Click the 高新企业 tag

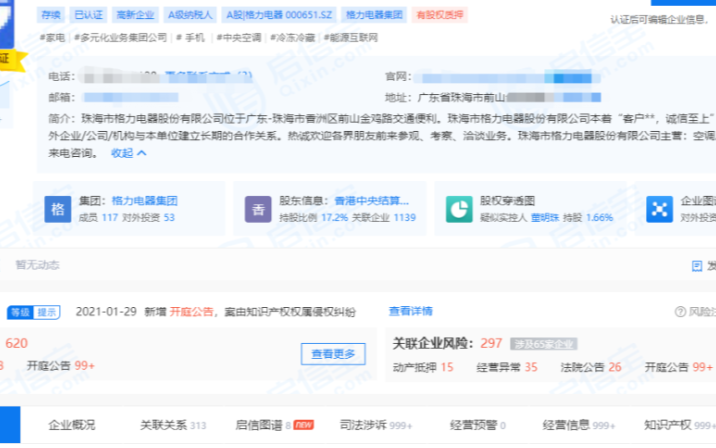(135, 15)
